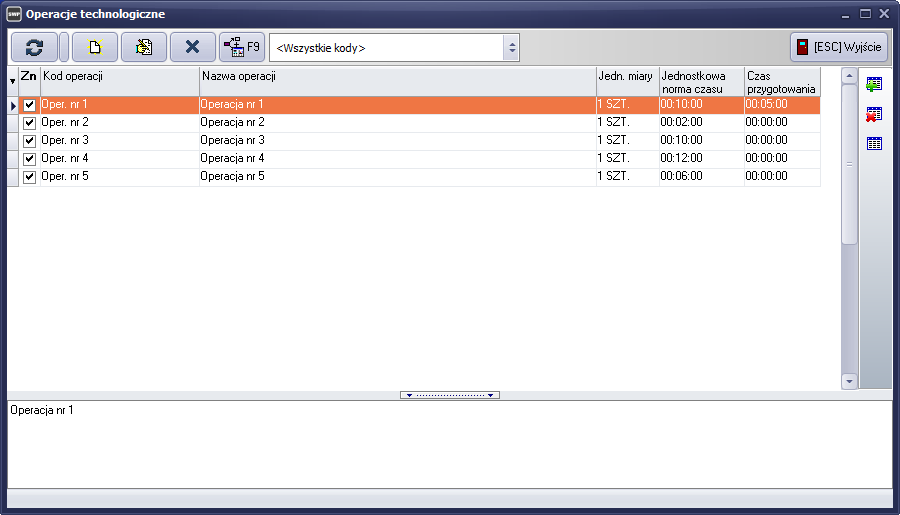Click the add table row green plus icon
The image size is (900, 515).
point(874,84)
